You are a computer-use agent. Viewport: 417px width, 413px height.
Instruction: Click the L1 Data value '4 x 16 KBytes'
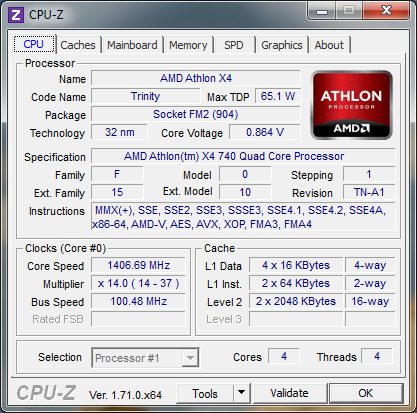[x=296, y=265]
